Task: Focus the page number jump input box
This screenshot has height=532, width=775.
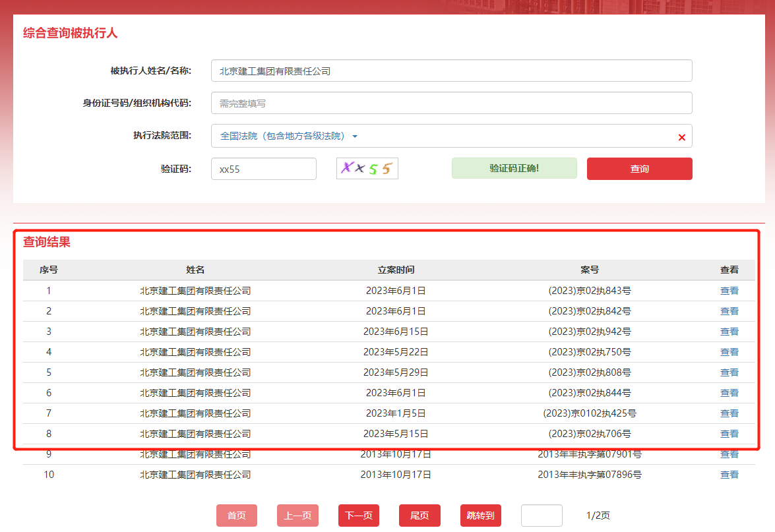Action: 542,516
